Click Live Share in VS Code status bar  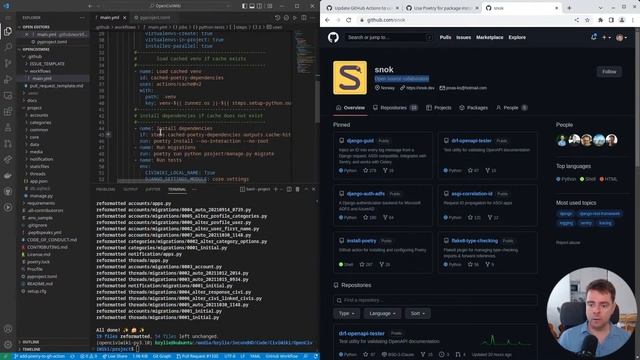(x=115, y=356)
